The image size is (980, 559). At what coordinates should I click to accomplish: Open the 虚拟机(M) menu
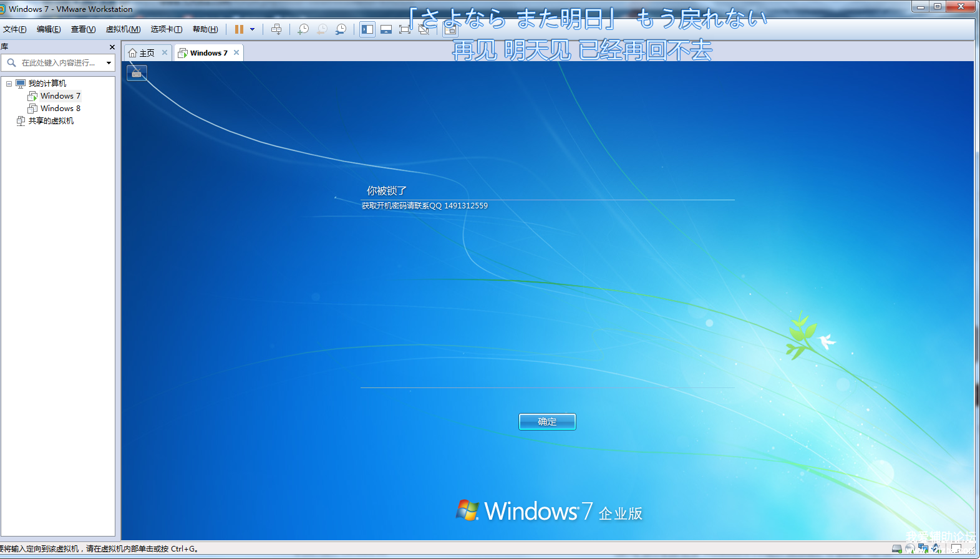click(123, 29)
